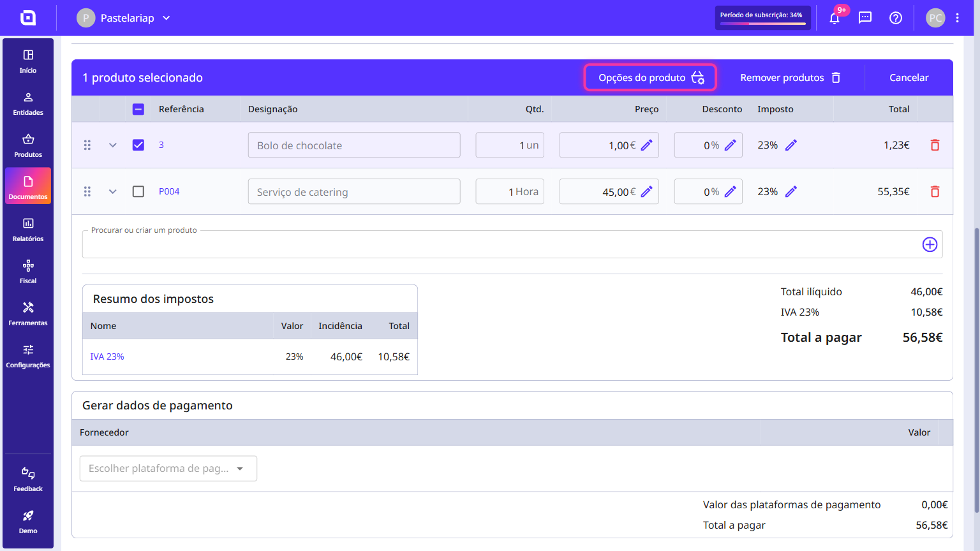Click the Opções do produto button
Image resolution: width=980 pixels, height=551 pixels.
pos(650,78)
